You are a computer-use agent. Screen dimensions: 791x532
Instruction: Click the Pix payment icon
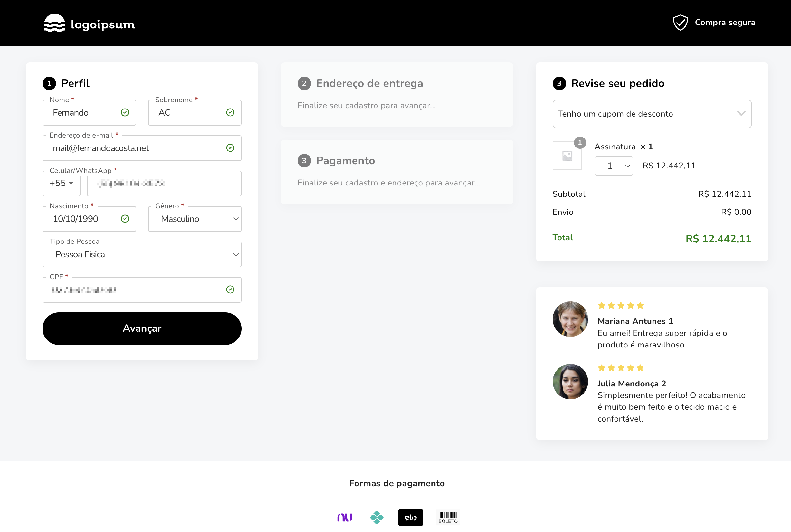[x=377, y=517]
